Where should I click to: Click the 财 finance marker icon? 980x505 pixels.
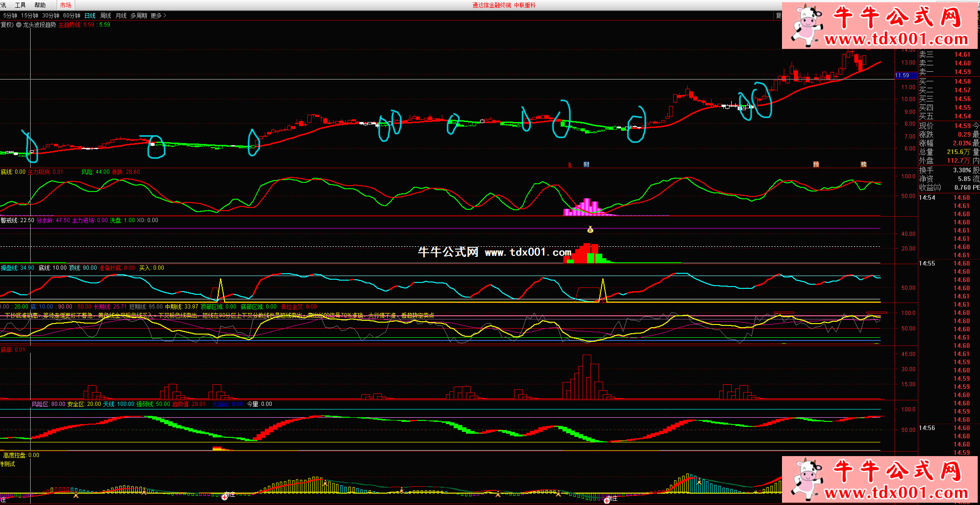(586, 165)
